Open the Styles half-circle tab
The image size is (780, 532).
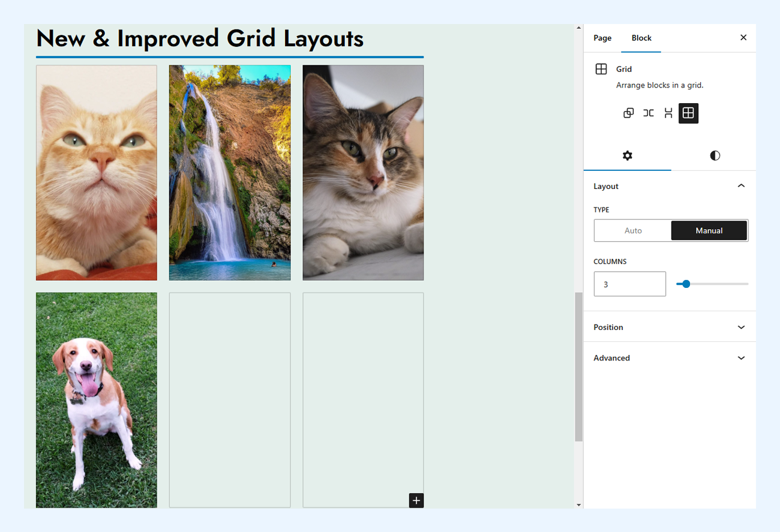tap(715, 156)
